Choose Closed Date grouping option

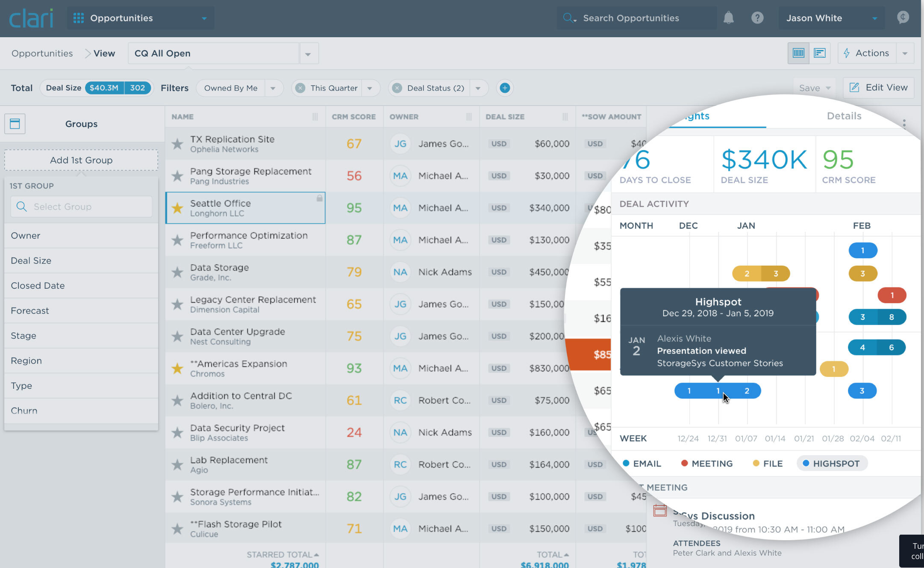(x=81, y=286)
